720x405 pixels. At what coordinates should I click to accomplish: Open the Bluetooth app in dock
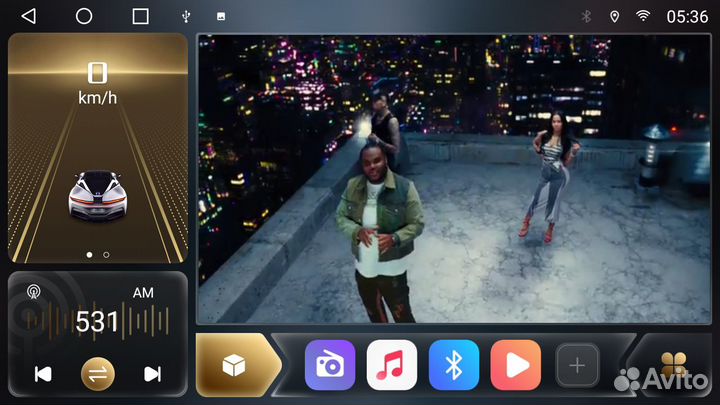point(454,365)
